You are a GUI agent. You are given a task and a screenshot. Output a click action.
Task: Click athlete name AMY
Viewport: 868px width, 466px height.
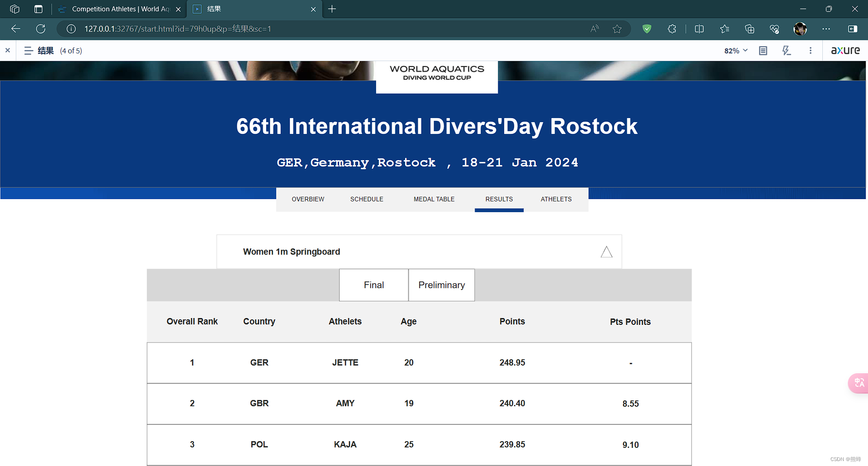345,403
